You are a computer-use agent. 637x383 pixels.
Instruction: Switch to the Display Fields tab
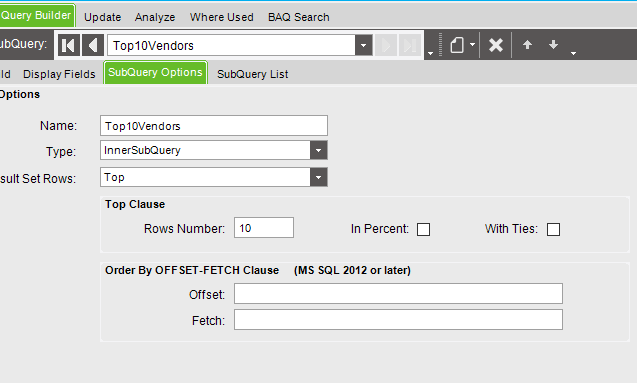click(59, 74)
